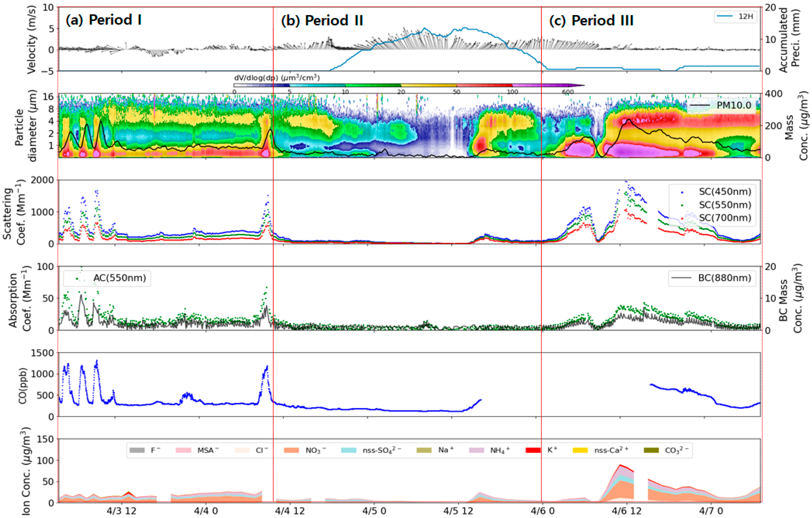Pick the dark olive CO₃²⁻ legend swatch
The image size is (812, 518).
651,450
